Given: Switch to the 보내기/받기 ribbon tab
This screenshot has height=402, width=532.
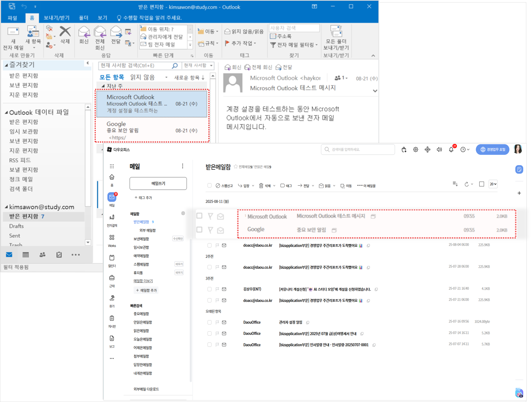Looking at the screenshot, I should 57,18.
